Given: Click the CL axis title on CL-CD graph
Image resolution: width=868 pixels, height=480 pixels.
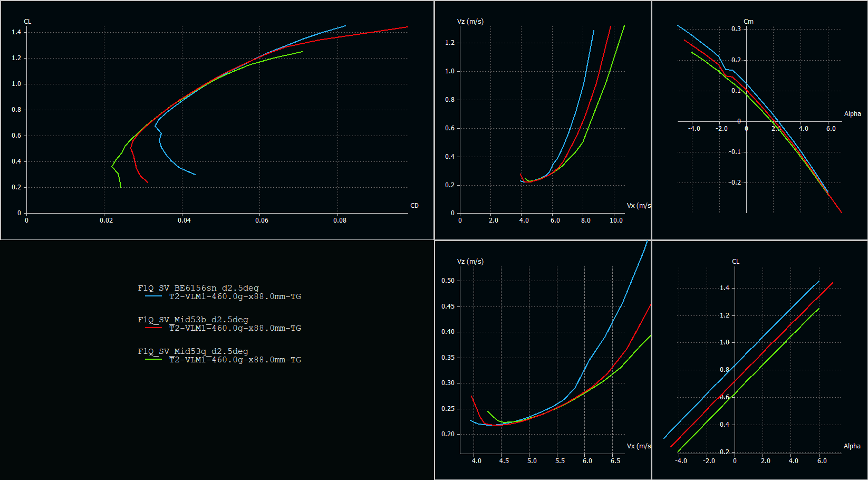Looking at the screenshot, I should click(27, 22).
